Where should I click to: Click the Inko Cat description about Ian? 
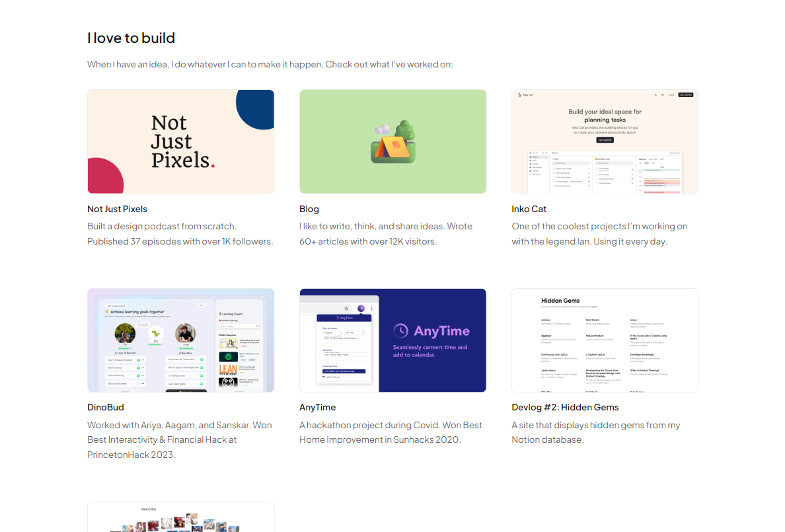click(600, 234)
